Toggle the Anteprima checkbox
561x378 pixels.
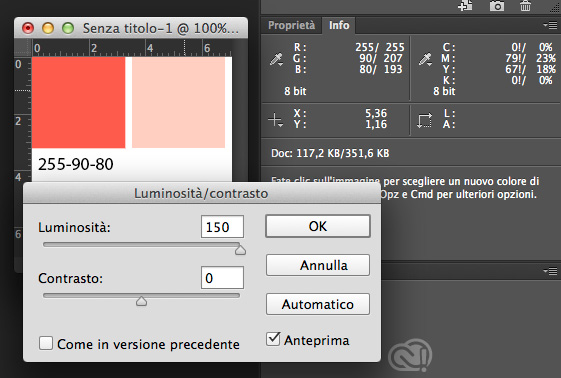click(x=273, y=339)
